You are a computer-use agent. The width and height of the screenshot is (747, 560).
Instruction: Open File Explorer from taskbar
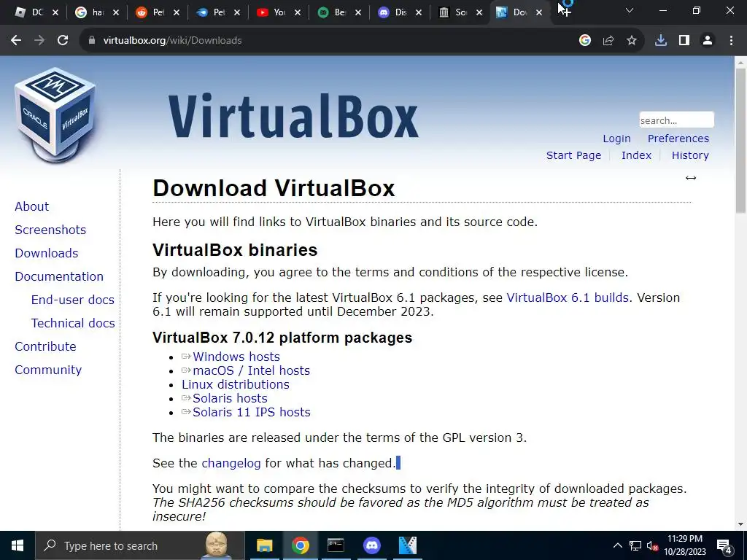click(x=264, y=545)
